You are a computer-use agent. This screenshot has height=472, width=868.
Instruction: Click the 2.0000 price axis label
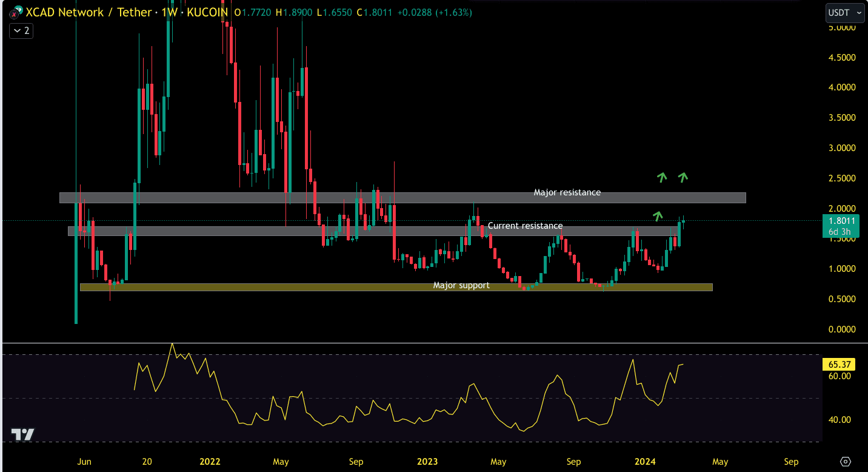(843, 209)
